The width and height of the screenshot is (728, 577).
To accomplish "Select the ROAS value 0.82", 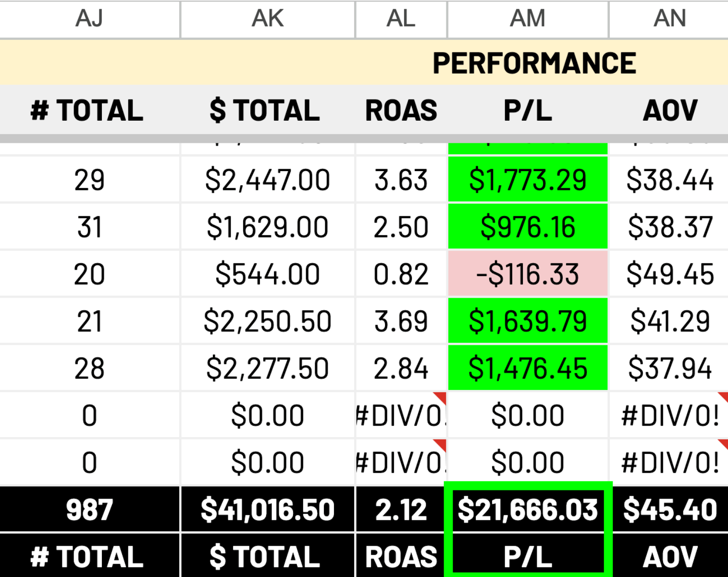I will (401, 275).
